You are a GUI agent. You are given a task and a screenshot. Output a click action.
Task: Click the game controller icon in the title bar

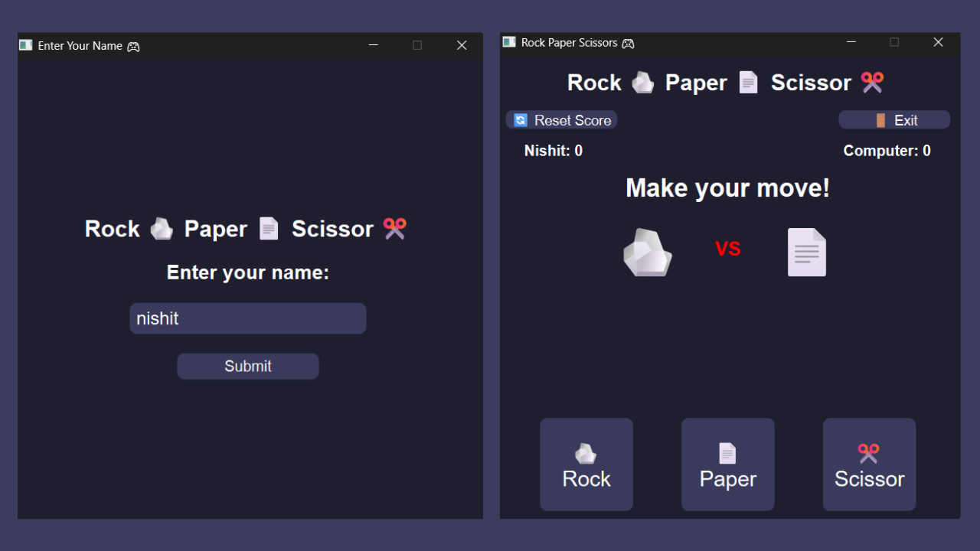point(629,43)
